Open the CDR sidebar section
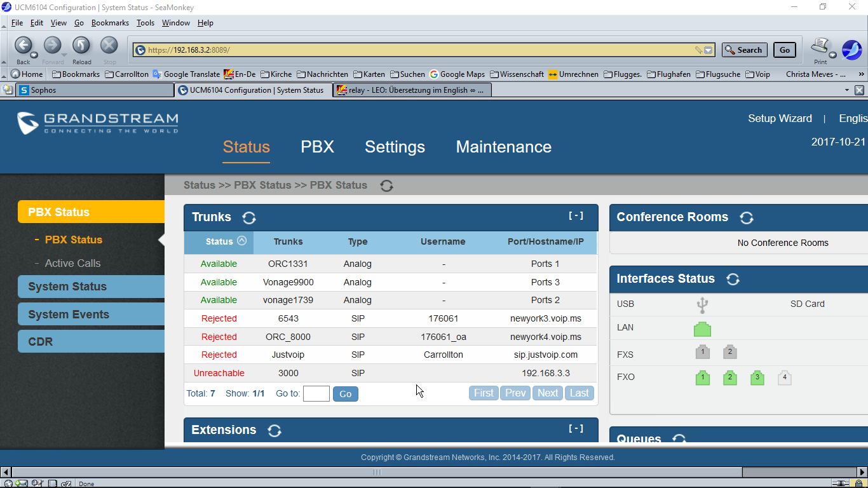The height and width of the screenshot is (488, 868). 91,342
